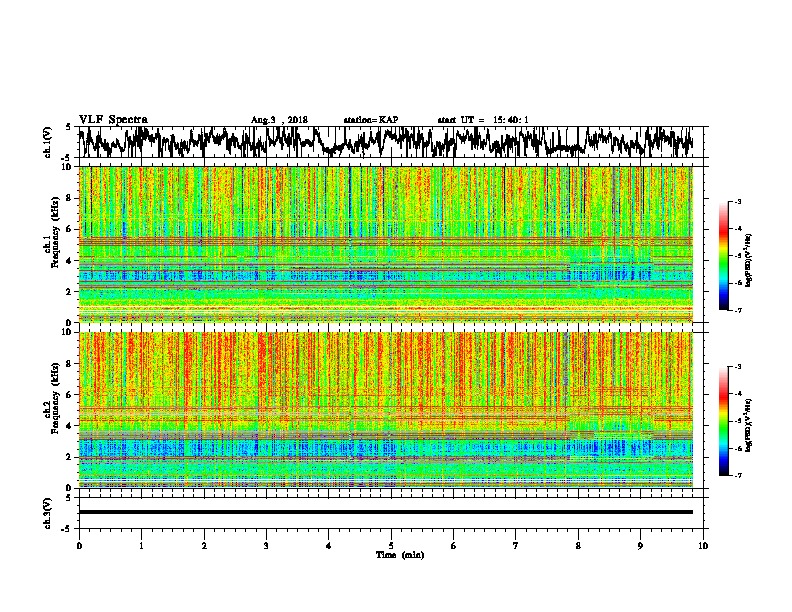The width and height of the screenshot is (792, 612).
Task: Click the time axis tick label 3
Action: [x=266, y=546]
